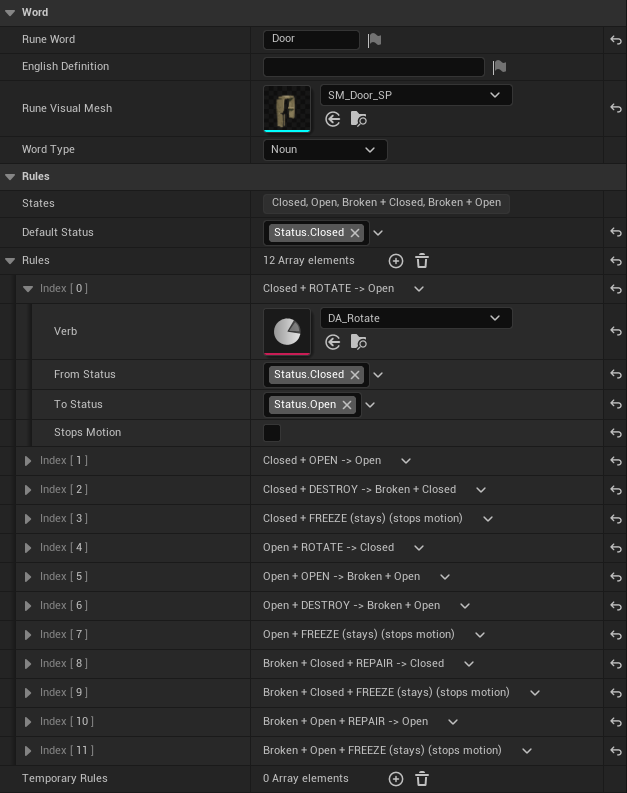Collapse the Word category section
This screenshot has height=793, width=627.
tap(10, 13)
